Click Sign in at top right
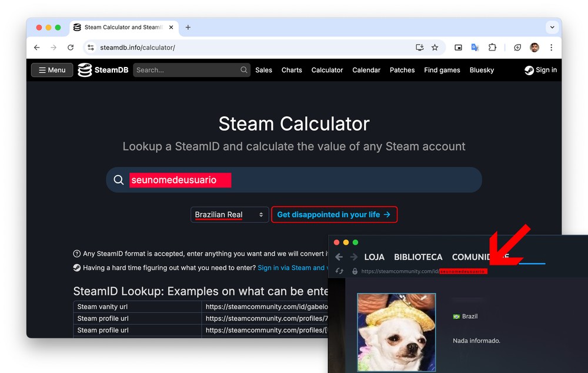 coord(540,70)
